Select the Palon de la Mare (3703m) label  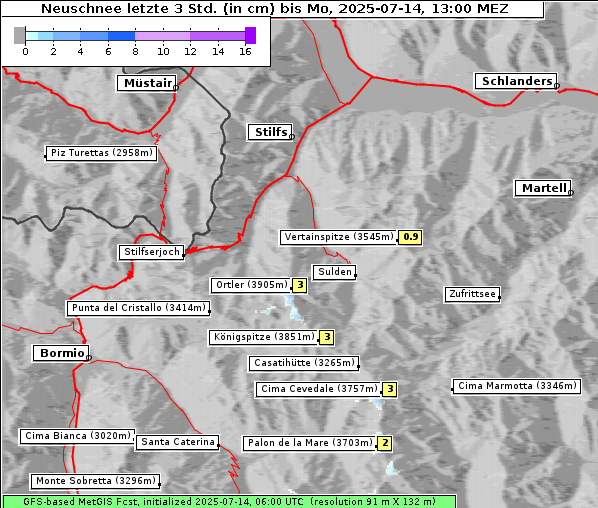310,443
